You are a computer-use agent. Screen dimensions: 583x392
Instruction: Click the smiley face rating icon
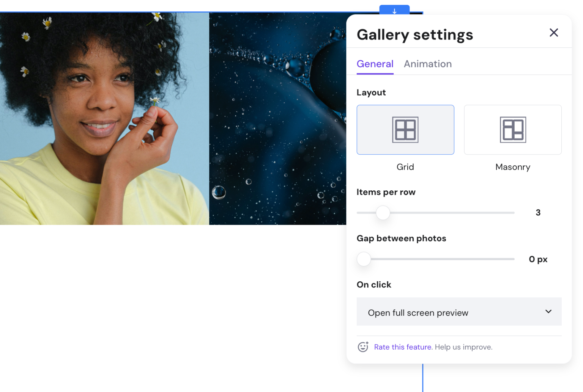(363, 347)
